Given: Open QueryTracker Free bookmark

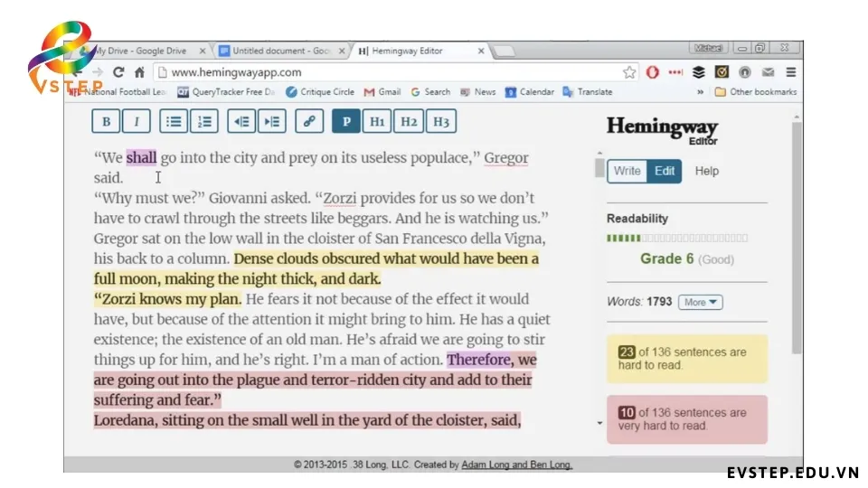Looking at the screenshot, I should click(x=226, y=92).
